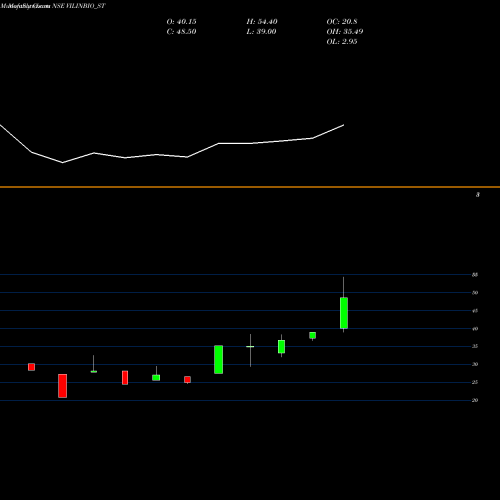This screenshot has height=500, width=500.
Task: Select the small red candle near 25.5
Action: 187,379
